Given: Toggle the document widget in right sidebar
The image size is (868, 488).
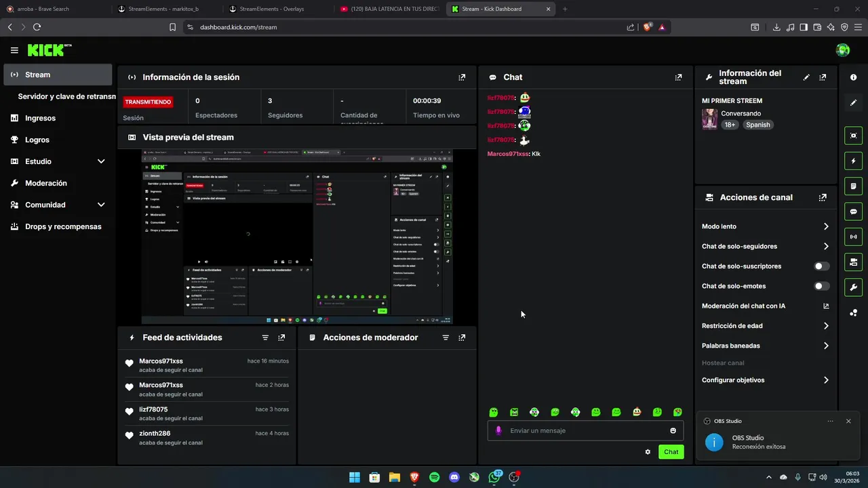Looking at the screenshot, I should tap(853, 186).
